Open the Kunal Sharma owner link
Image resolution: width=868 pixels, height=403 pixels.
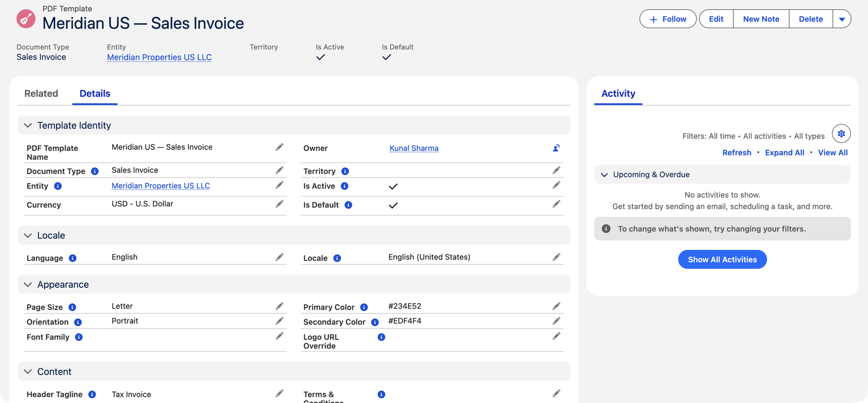(414, 148)
